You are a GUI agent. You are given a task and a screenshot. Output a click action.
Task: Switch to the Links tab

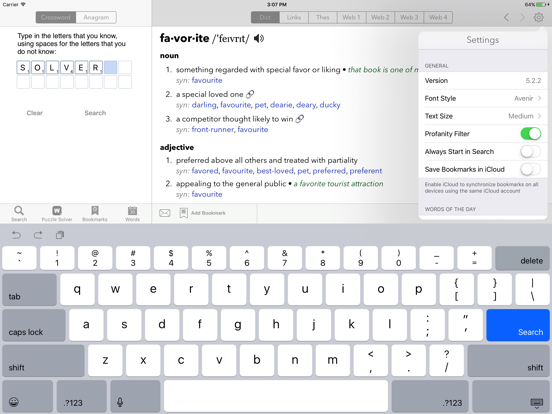pyautogui.click(x=294, y=17)
